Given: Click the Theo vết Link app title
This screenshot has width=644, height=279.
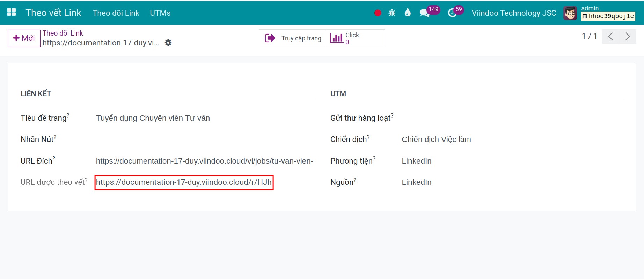Looking at the screenshot, I should [x=53, y=13].
